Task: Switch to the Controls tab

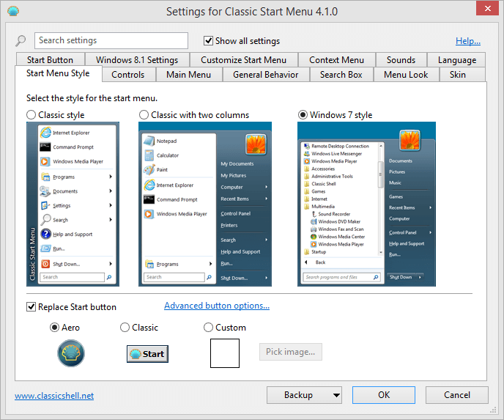Action: pos(128,75)
